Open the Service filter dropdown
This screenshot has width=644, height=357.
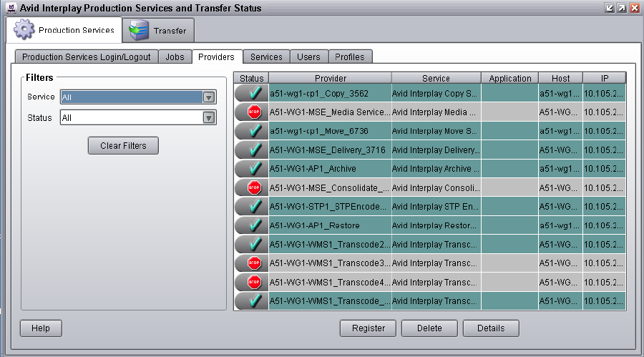[x=209, y=97]
